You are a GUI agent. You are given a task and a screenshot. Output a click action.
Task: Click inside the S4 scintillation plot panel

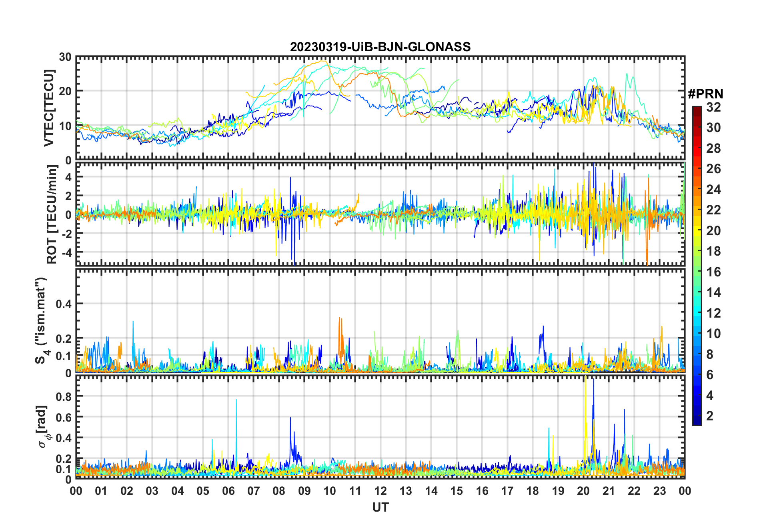coord(380,320)
